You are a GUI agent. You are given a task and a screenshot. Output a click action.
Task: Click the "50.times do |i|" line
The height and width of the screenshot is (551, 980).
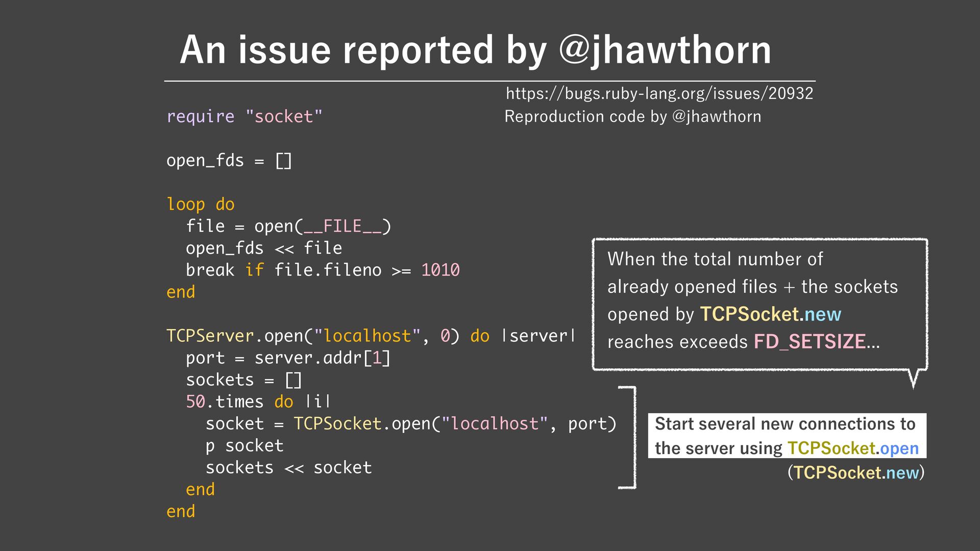click(258, 402)
